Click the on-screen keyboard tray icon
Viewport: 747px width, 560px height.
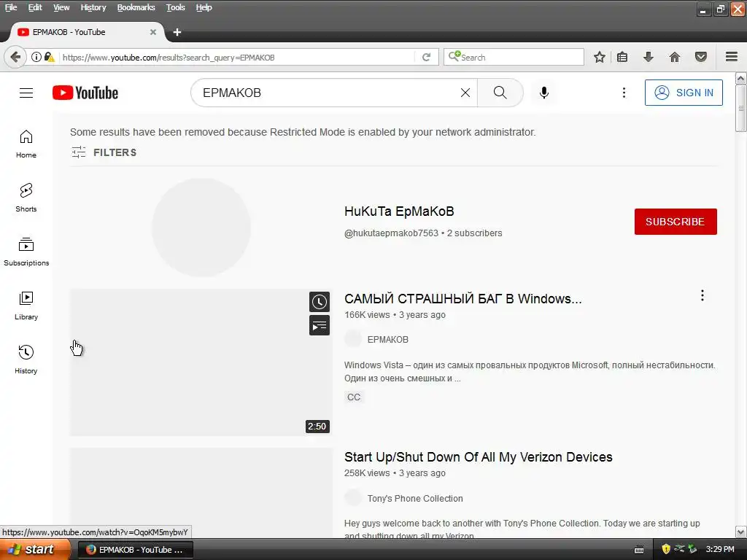pyautogui.click(x=639, y=550)
